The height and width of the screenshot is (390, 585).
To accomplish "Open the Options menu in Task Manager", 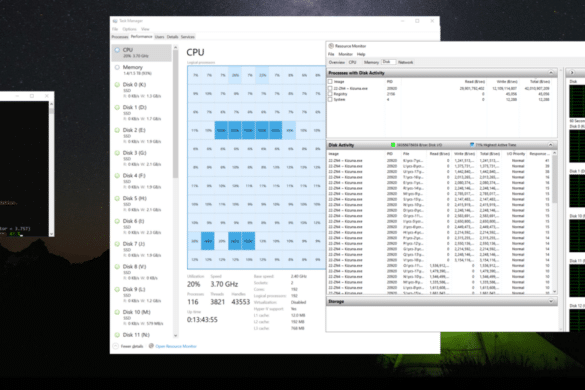I will click(129, 29).
